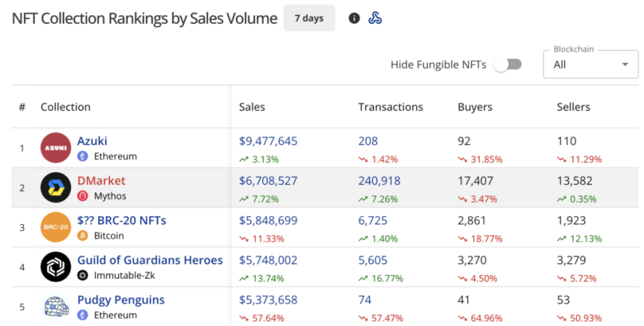Click Azuki's 208 transactions value

[x=368, y=141]
